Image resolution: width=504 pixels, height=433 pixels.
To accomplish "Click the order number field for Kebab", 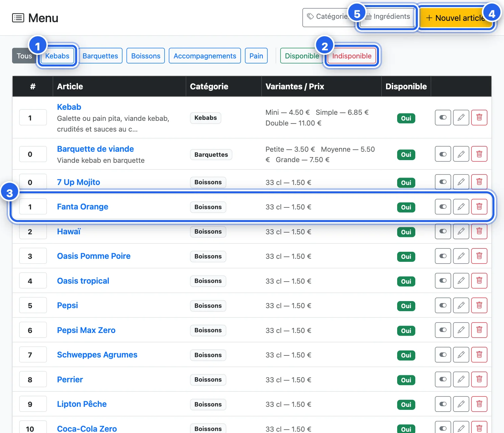I will pyautogui.click(x=33, y=117).
